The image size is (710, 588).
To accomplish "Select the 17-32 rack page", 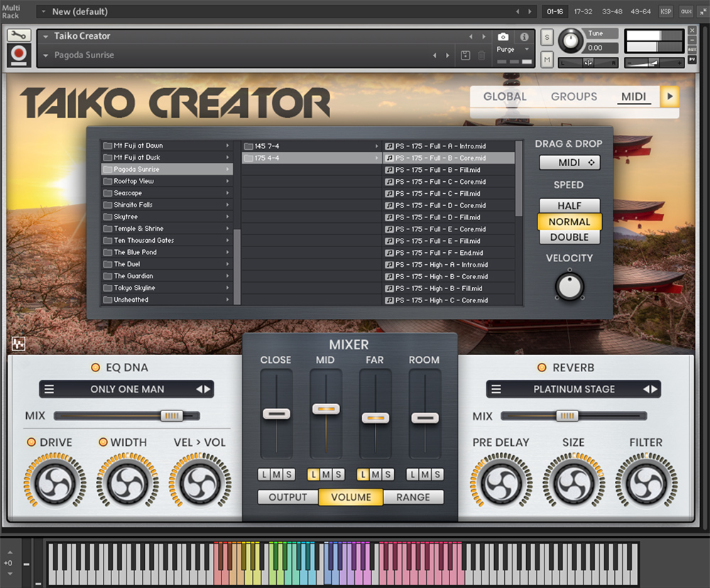I will pos(583,11).
